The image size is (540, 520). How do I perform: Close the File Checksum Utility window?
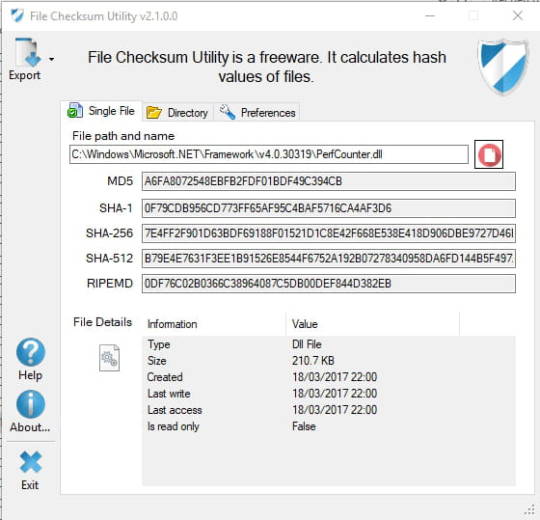click(x=518, y=15)
